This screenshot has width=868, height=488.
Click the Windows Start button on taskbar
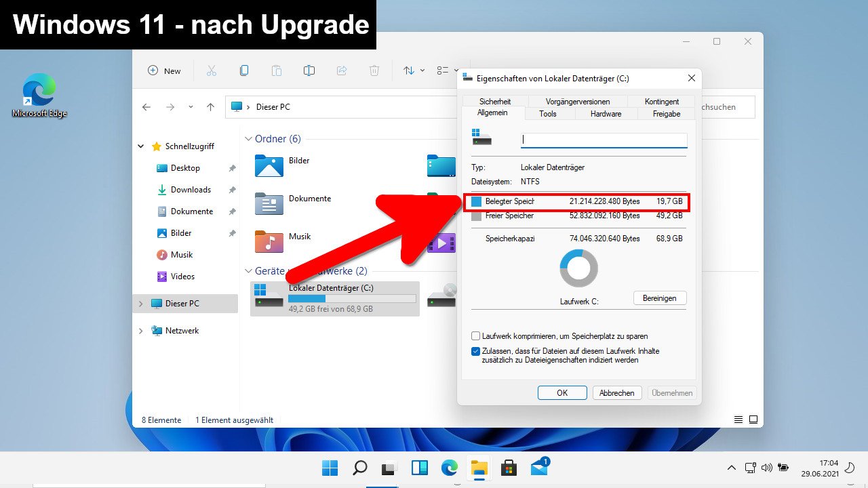[x=330, y=468]
